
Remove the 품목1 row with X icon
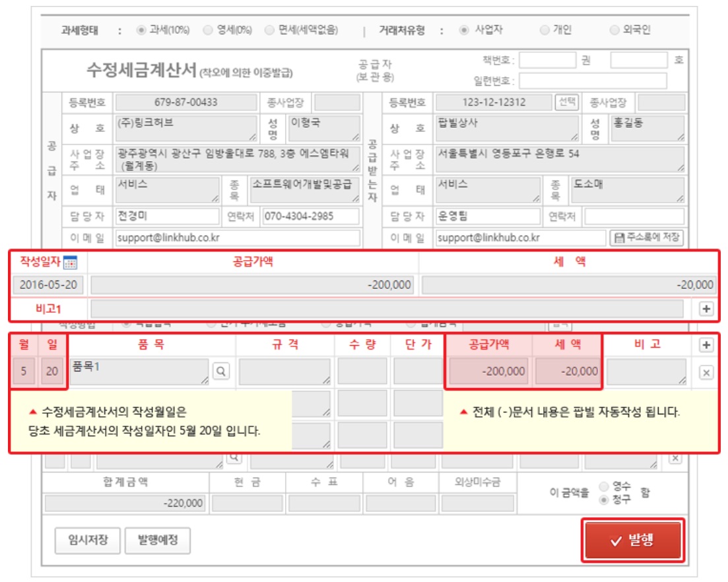[706, 372]
